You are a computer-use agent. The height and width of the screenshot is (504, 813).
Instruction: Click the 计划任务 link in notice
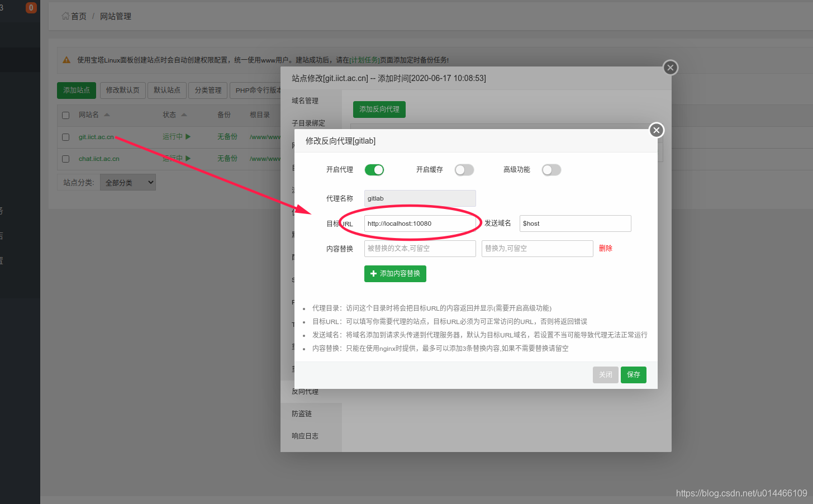pos(365,60)
